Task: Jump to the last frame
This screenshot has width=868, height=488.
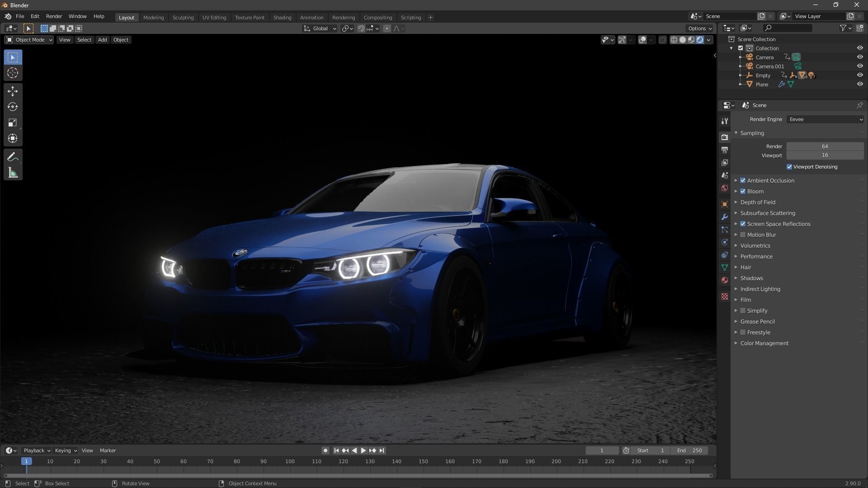Action: 382,450
